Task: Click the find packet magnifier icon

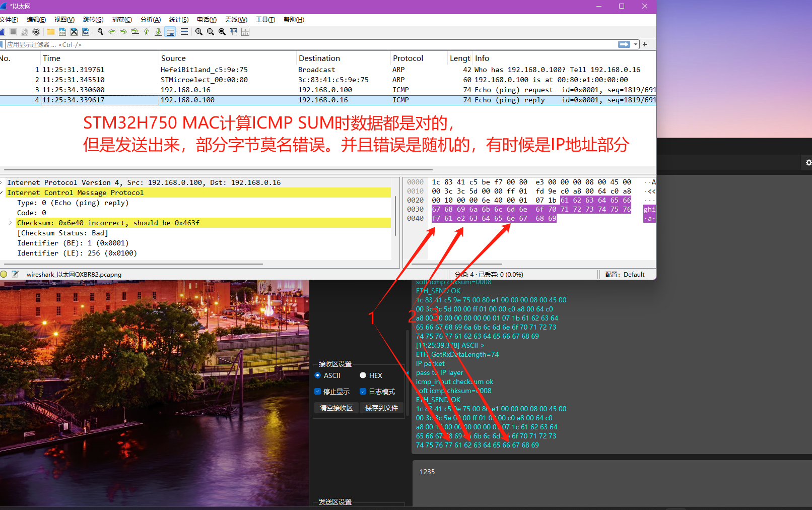Action: pos(100,32)
